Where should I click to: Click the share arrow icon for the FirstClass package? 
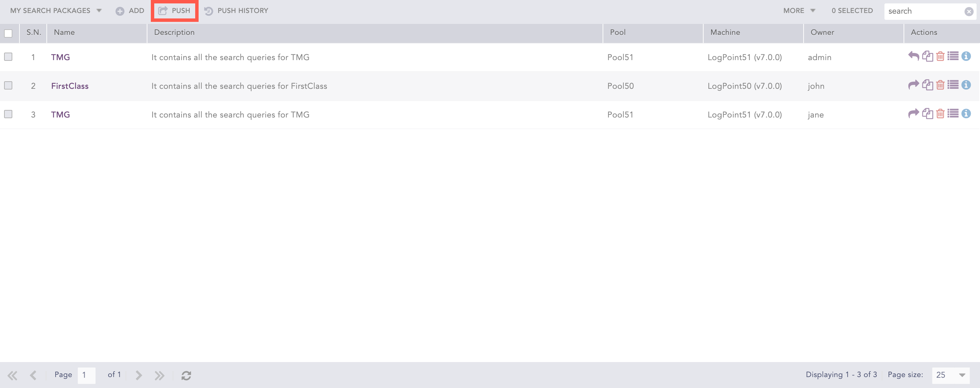pyautogui.click(x=913, y=85)
